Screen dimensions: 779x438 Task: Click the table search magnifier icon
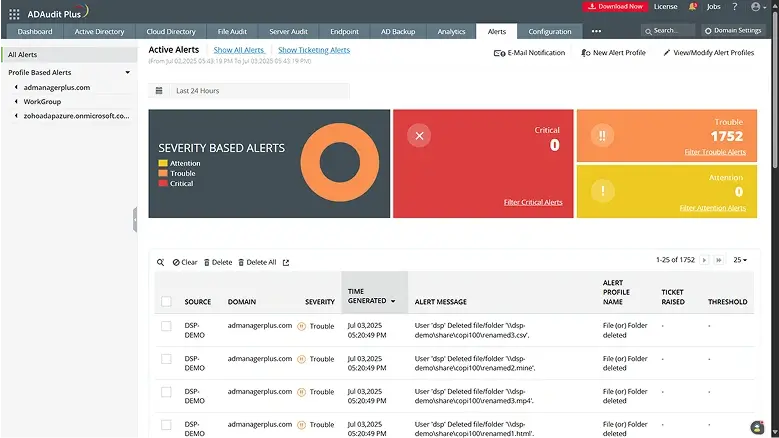160,262
